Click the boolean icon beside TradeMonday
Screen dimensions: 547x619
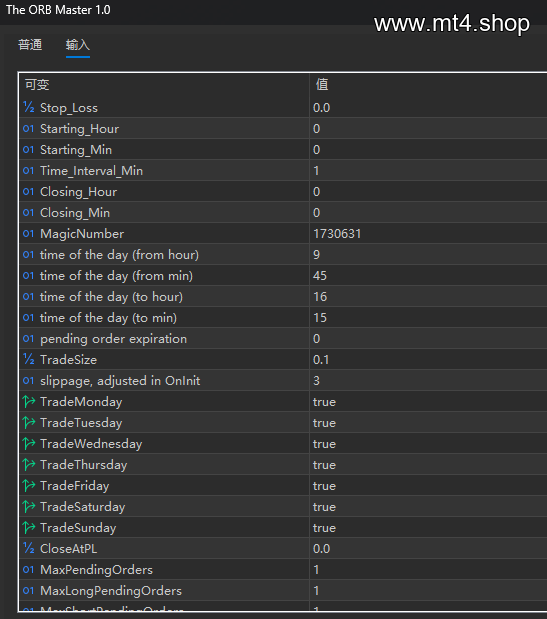point(29,401)
